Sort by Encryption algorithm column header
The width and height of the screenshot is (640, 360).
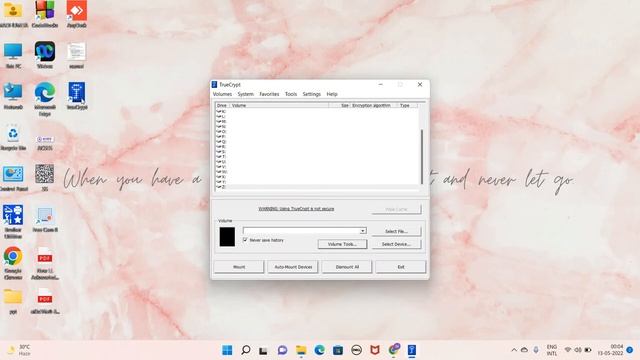(x=373, y=105)
